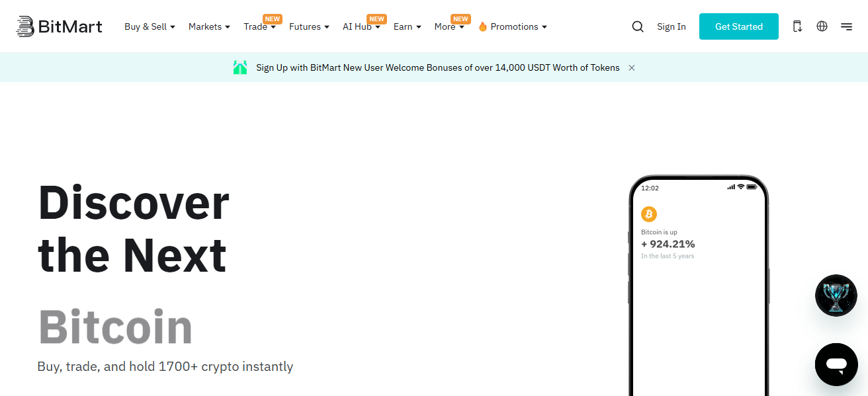Open the trophy floating widget

[836, 296]
